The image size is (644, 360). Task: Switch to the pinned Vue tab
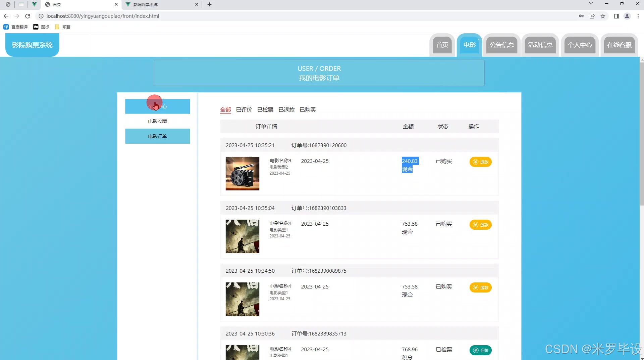coord(34,4)
